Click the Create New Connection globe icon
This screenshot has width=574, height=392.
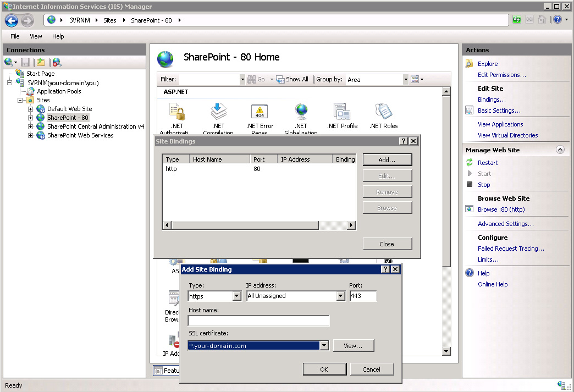(x=9, y=62)
